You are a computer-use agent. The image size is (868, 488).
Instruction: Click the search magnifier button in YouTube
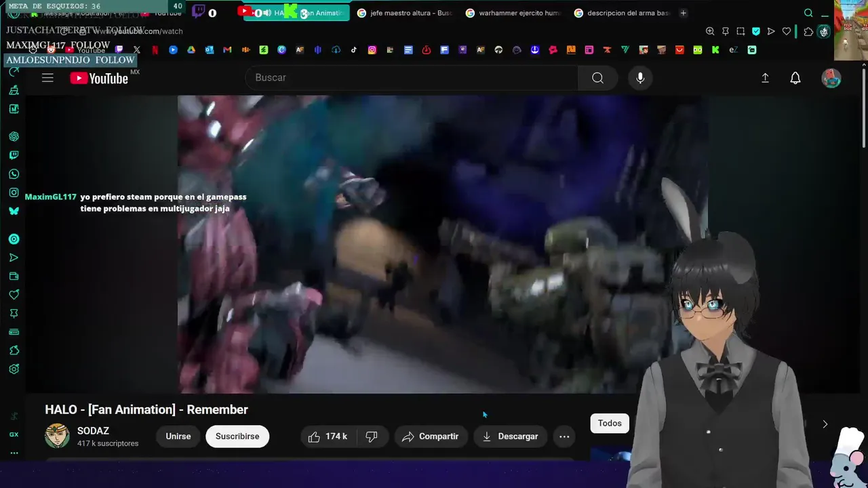(x=597, y=78)
